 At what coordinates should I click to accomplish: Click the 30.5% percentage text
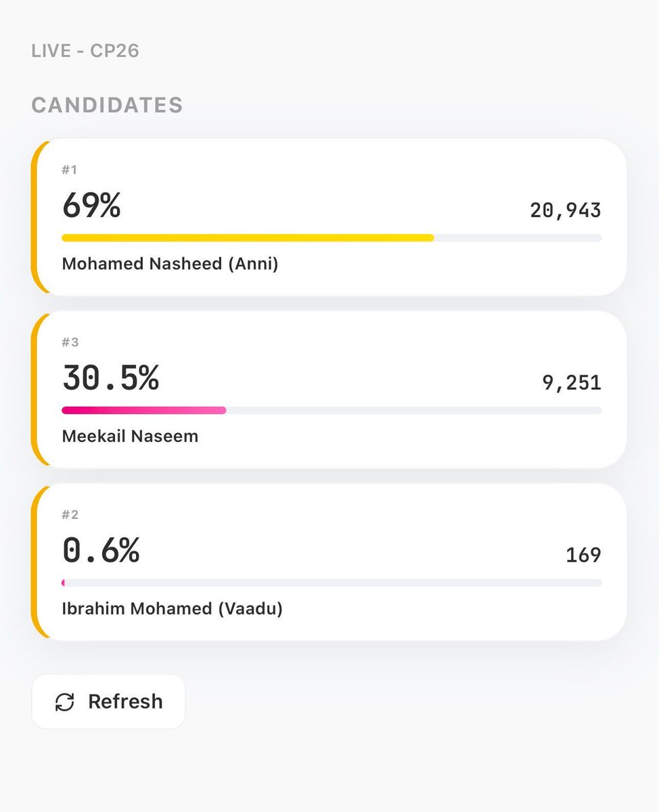110,378
